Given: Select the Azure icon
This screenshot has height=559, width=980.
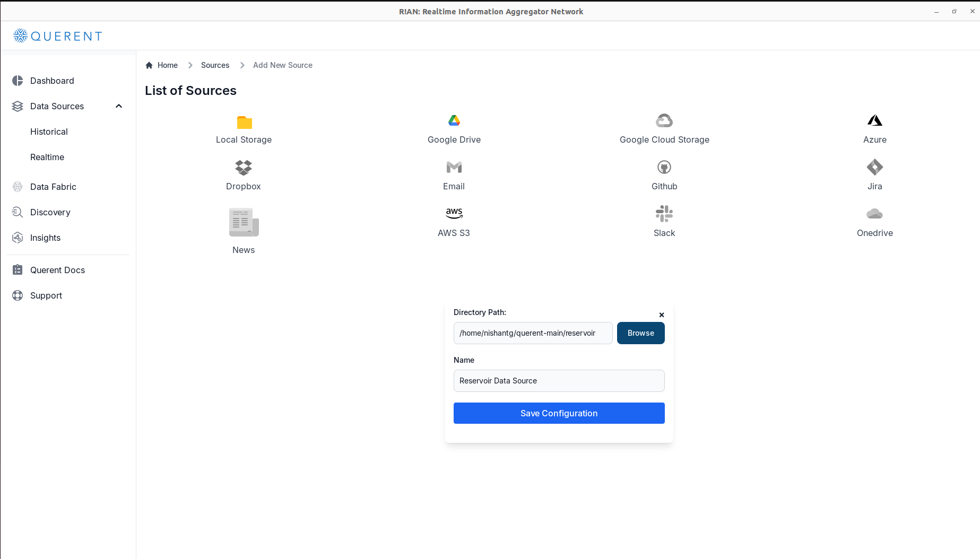Looking at the screenshot, I should pyautogui.click(x=875, y=120).
